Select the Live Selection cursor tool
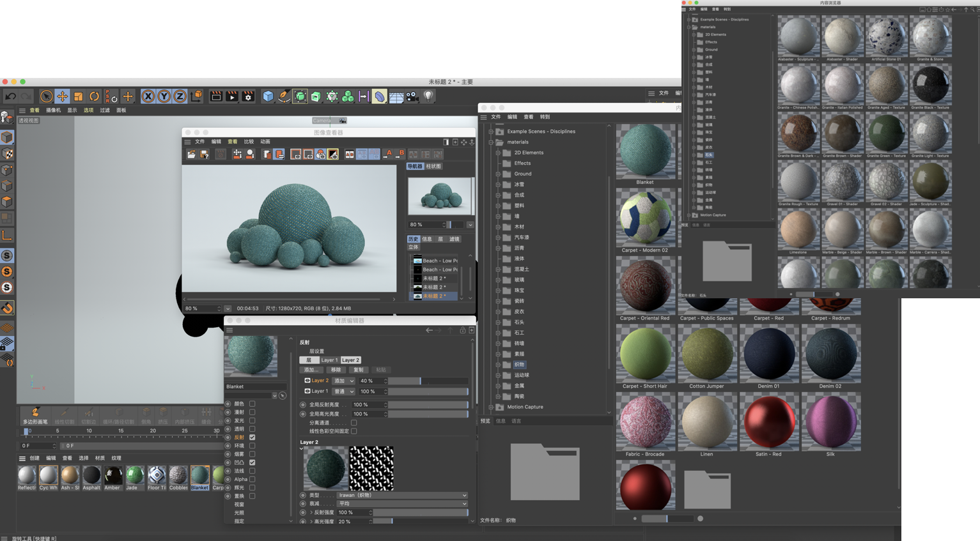This screenshot has width=980, height=541. (x=46, y=96)
